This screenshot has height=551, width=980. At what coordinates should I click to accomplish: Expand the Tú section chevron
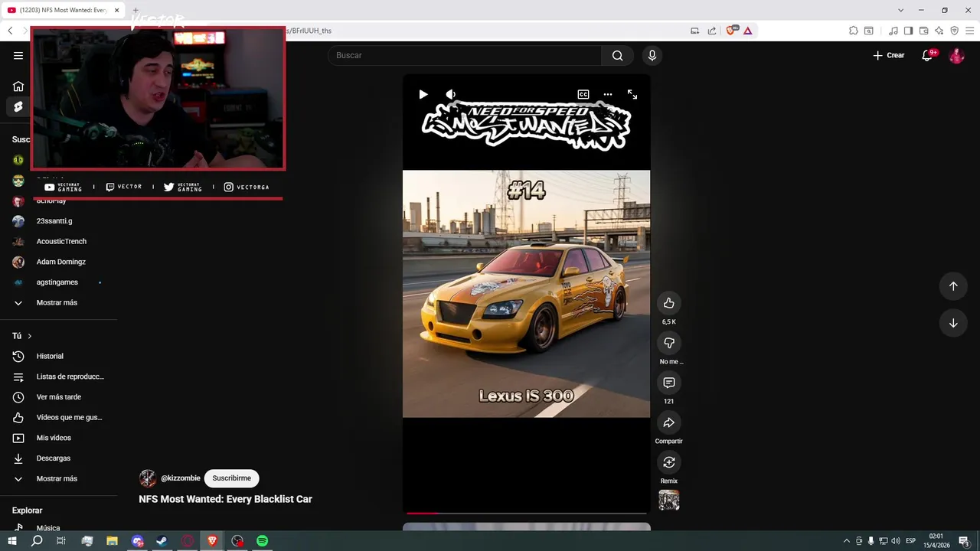[x=30, y=336]
